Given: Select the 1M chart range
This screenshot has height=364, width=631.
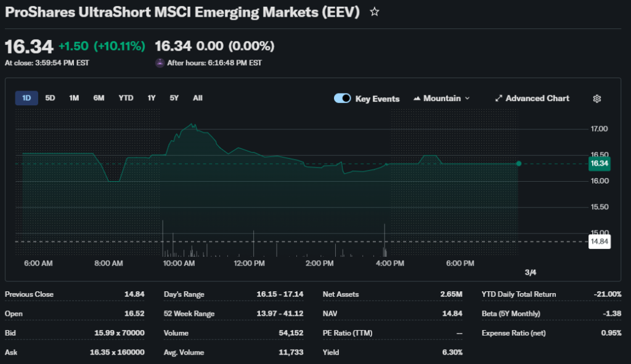Looking at the screenshot, I should coord(74,98).
